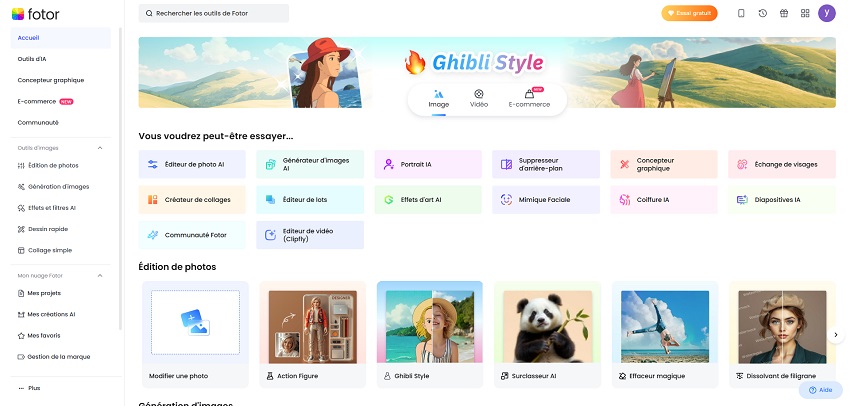Click the search magnifier icon
Screen dimensions: 850x406
pyautogui.click(x=149, y=13)
